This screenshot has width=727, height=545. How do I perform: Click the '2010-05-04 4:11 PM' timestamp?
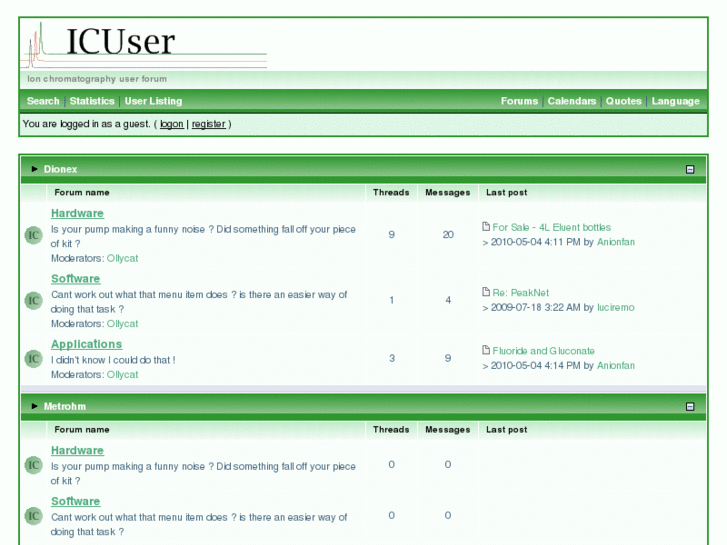point(536,242)
